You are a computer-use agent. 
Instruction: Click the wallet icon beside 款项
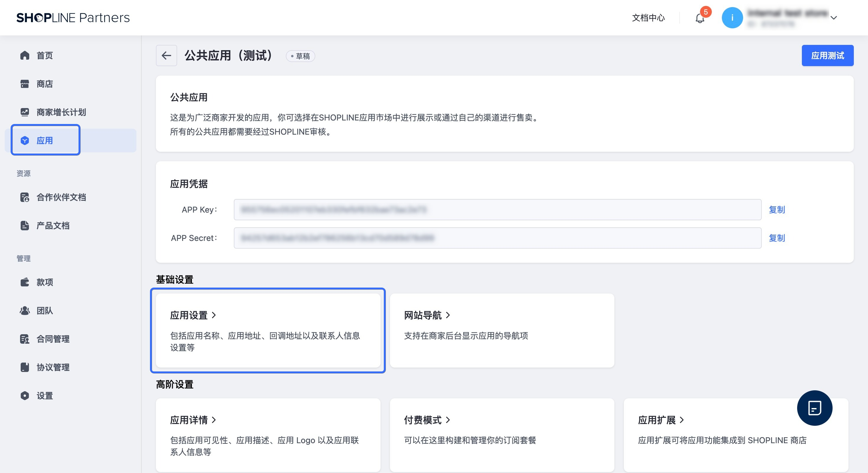tap(25, 282)
